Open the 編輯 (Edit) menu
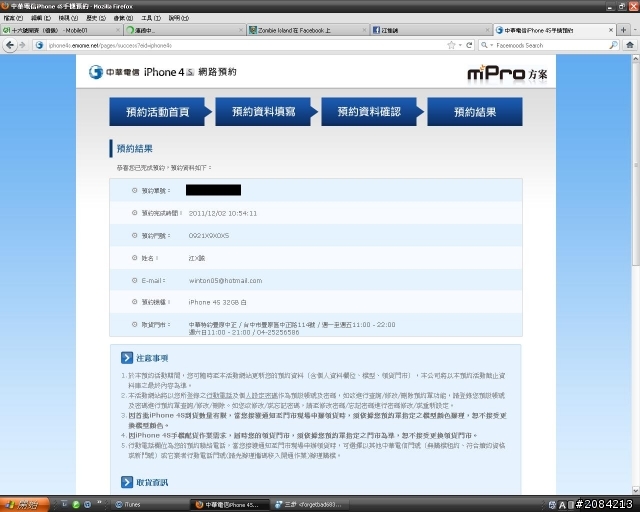Image resolution: width=640 pixels, height=512 pixels. [x=41, y=18]
